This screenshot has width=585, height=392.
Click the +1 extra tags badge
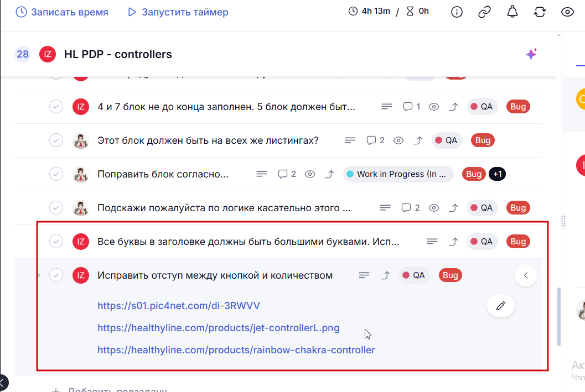[498, 174]
